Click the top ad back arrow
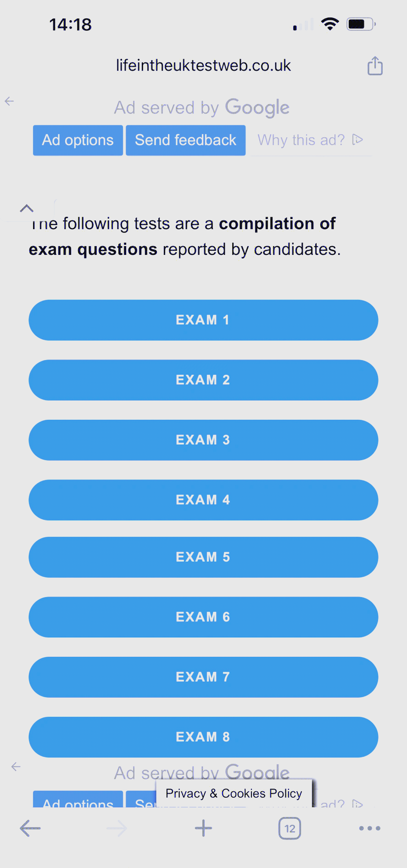This screenshot has width=407, height=868. pos(9,101)
